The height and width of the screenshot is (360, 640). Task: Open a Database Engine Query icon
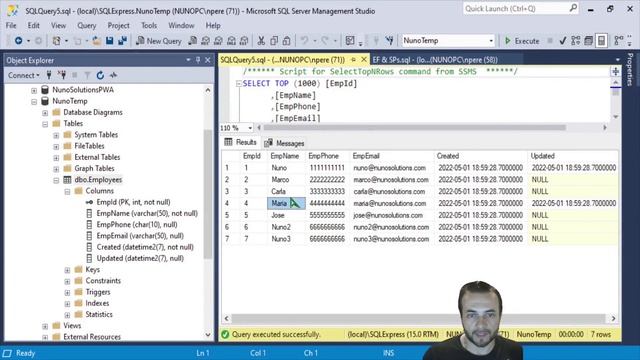[x=193, y=40]
